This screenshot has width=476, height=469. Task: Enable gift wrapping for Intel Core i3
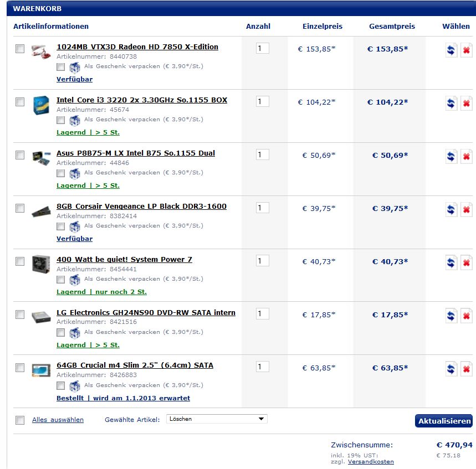pyautogui.click(x=61, y=120)
